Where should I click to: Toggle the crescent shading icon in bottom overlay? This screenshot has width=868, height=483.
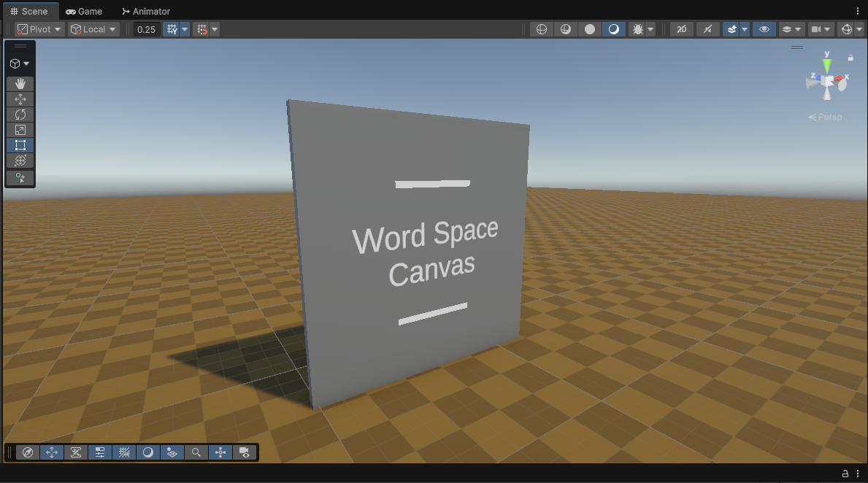pos(147,452)
